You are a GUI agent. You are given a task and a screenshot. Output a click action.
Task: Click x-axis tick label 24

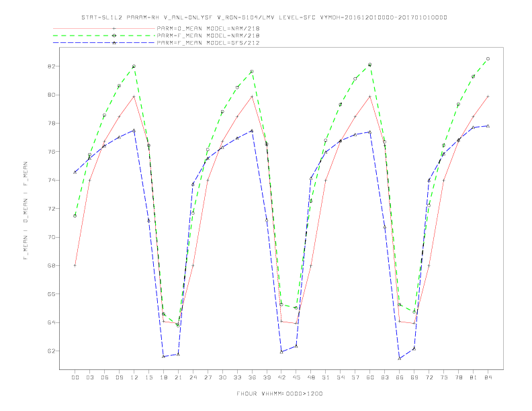coord(193,377)
